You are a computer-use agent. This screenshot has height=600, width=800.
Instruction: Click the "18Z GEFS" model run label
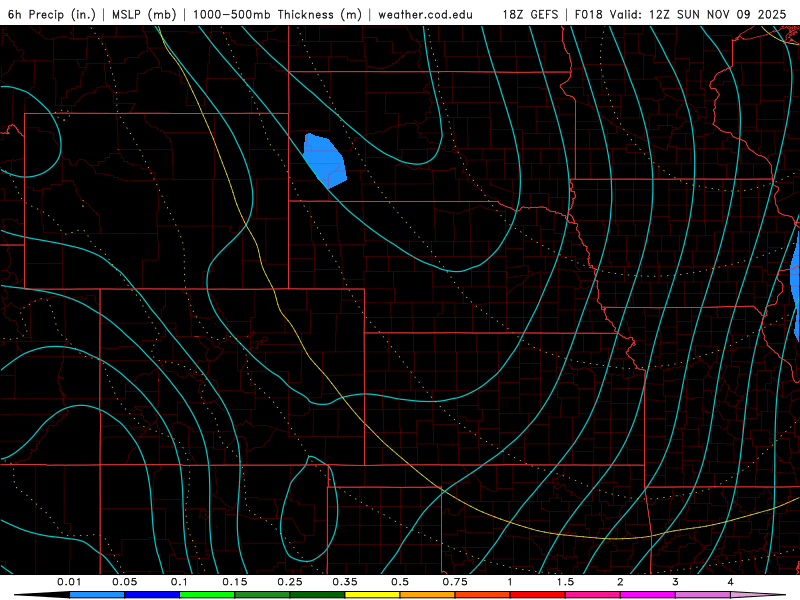pyautogui.click(x=530, y=14)
